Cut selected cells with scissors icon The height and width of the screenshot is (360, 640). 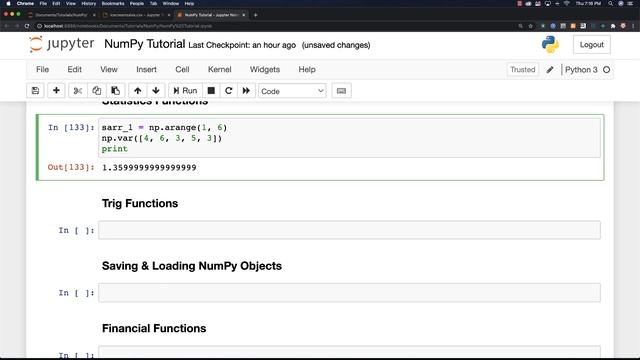coord(78,91)
